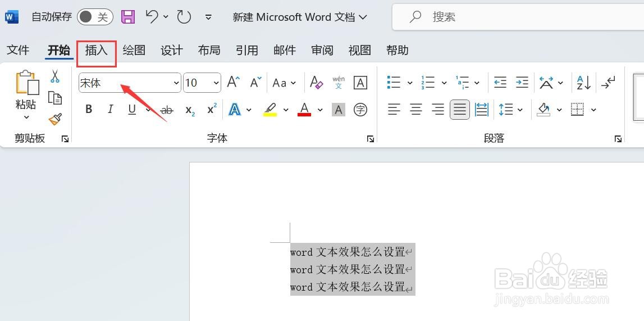Toggle character shading gray A
644x321 pixels.
(x=339, y=110)
